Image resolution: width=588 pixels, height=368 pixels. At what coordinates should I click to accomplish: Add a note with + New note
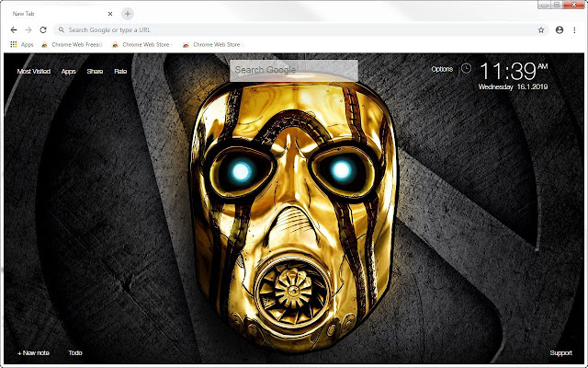(x=33, y=353)
